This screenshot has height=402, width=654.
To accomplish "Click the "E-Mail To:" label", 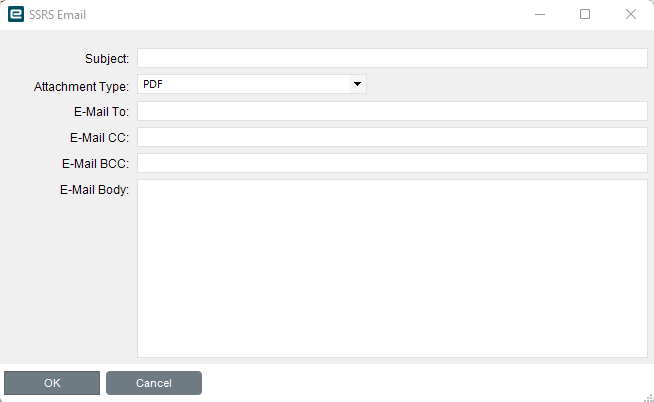I will point(102,112).
